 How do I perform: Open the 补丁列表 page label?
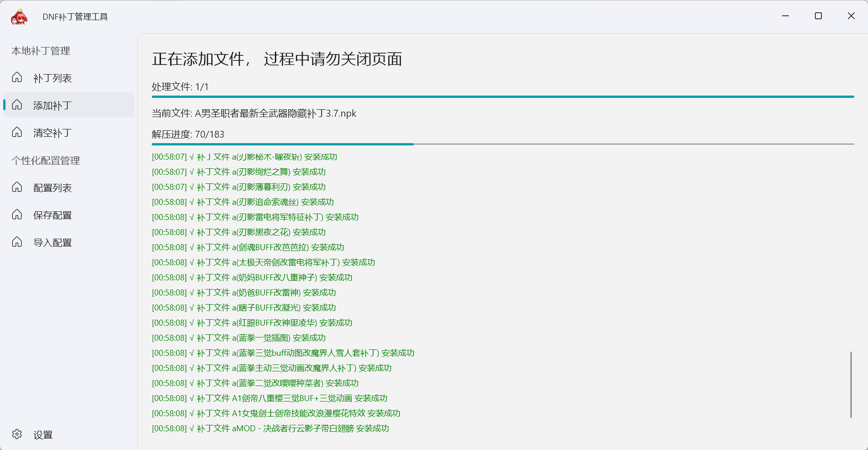pyautogui.click(x=53, y=78)
